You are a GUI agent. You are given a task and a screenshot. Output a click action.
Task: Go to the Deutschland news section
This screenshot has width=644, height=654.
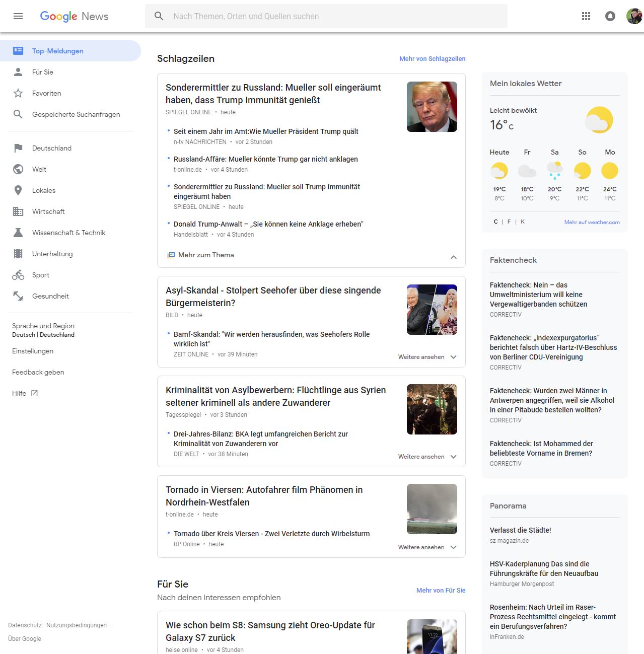click(70, 148)
